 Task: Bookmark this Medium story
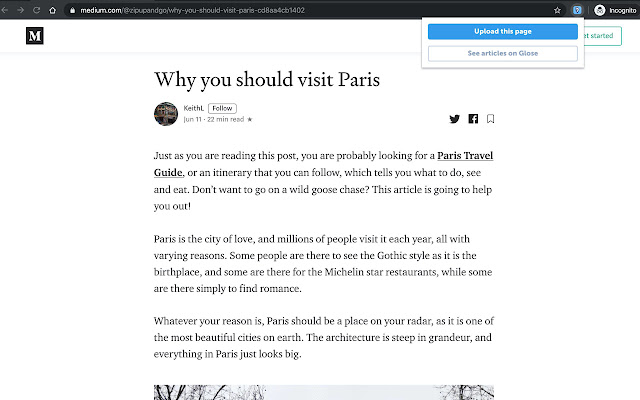pyautogui.click(x=491, y=119)
